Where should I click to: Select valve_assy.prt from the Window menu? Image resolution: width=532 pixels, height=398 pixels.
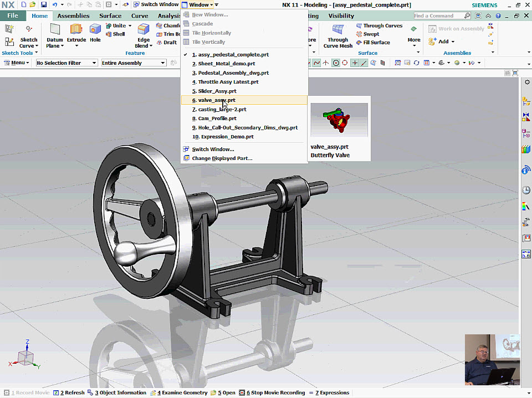point(217,100)
